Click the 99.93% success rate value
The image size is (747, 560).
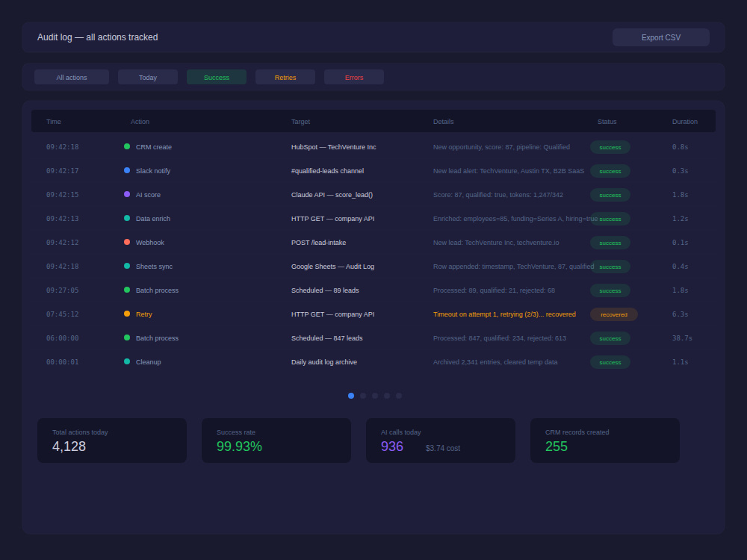[x=239, y=447]
